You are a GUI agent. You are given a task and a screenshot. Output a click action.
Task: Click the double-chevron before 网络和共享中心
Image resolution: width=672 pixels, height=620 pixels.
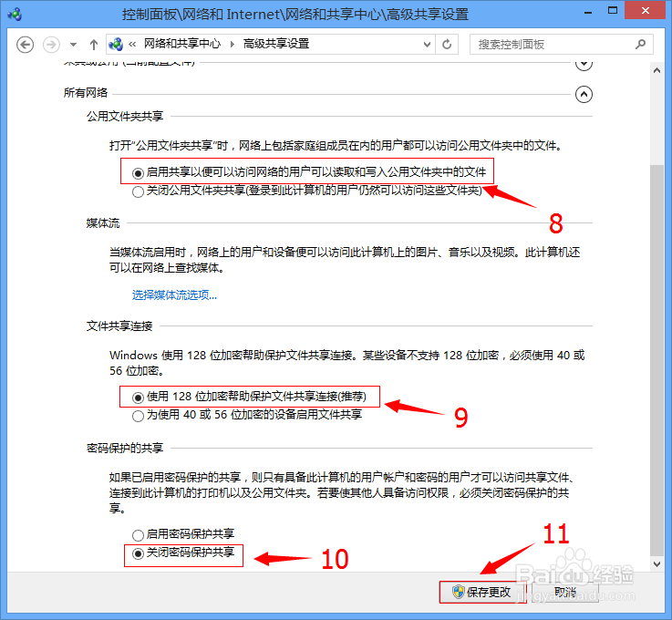pos(132,44)
